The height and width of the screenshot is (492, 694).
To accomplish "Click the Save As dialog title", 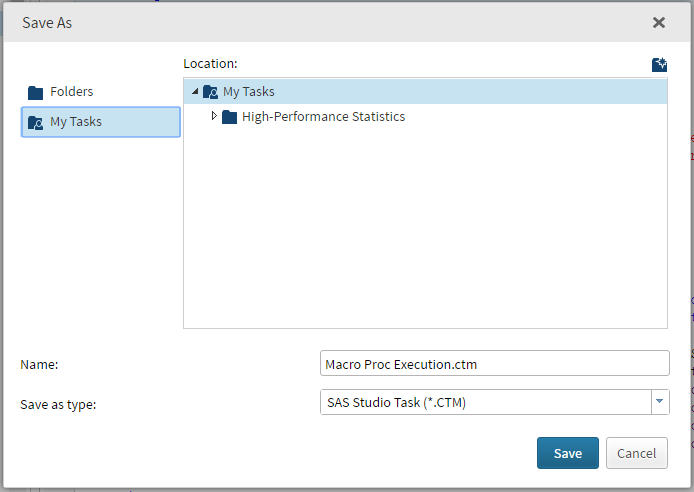I will click(47, 22).
